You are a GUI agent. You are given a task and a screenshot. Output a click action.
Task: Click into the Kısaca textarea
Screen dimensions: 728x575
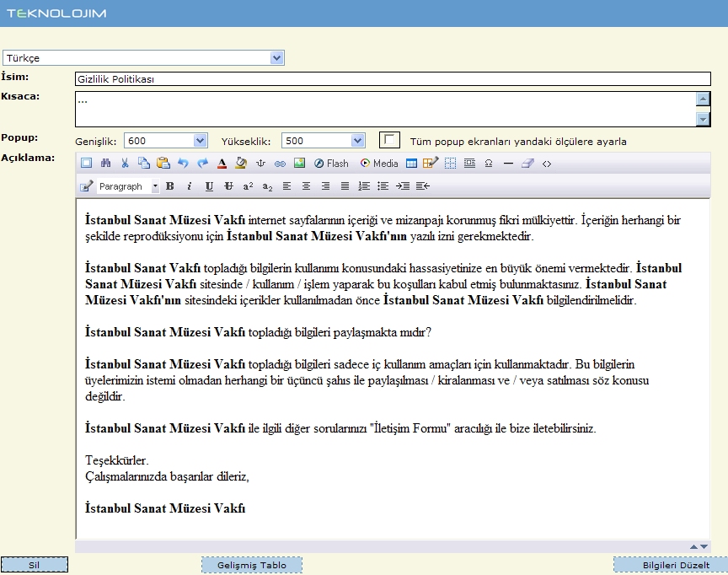coord(385,109)
